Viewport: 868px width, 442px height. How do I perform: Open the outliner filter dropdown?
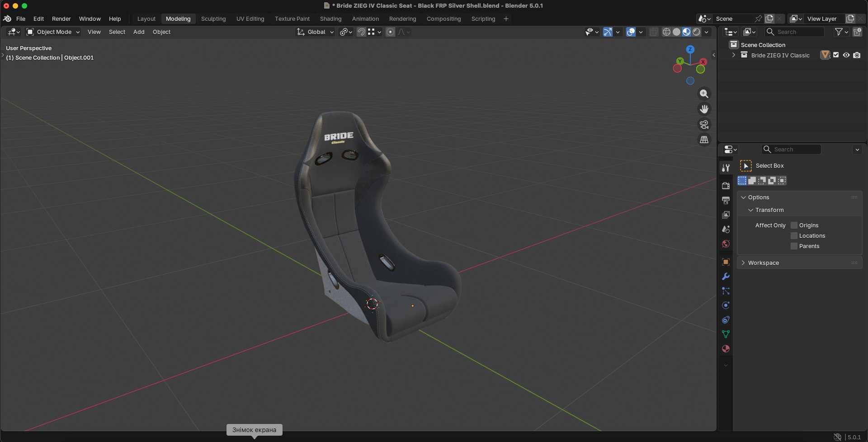click(x=841, y=32)
